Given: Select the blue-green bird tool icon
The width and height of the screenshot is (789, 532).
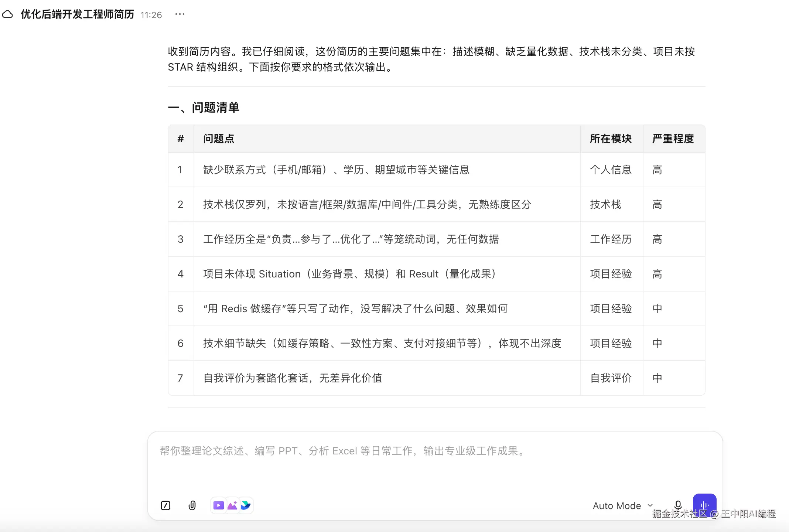Looking at the screenshot, I should 246,505.
